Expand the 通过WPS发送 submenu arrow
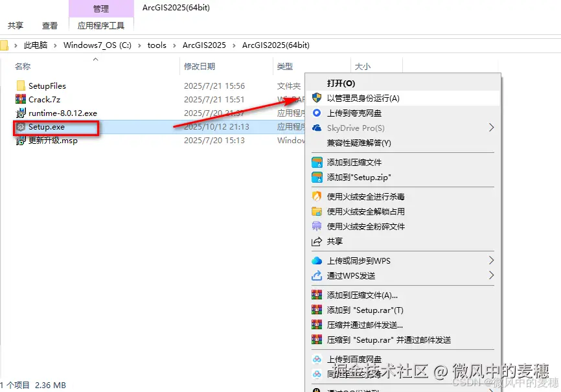This screenshot has height=392, width=561. coord(491,275)
